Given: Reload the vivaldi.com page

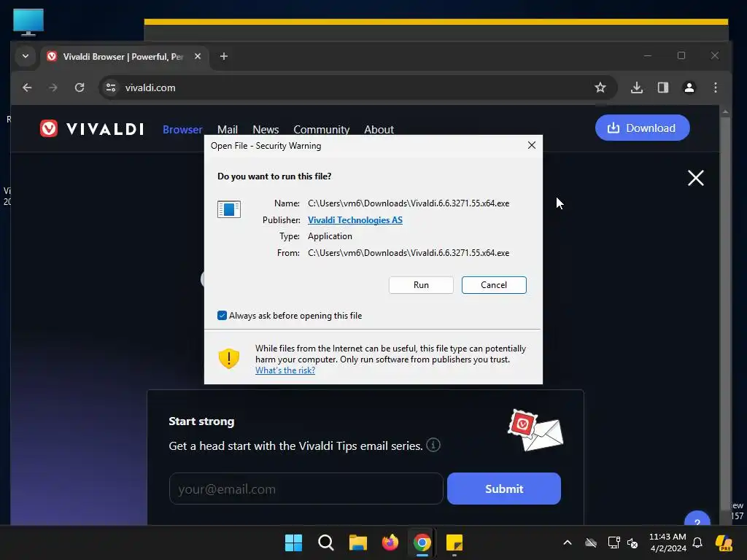Looking at the screenshot, I should coord(80,87).
